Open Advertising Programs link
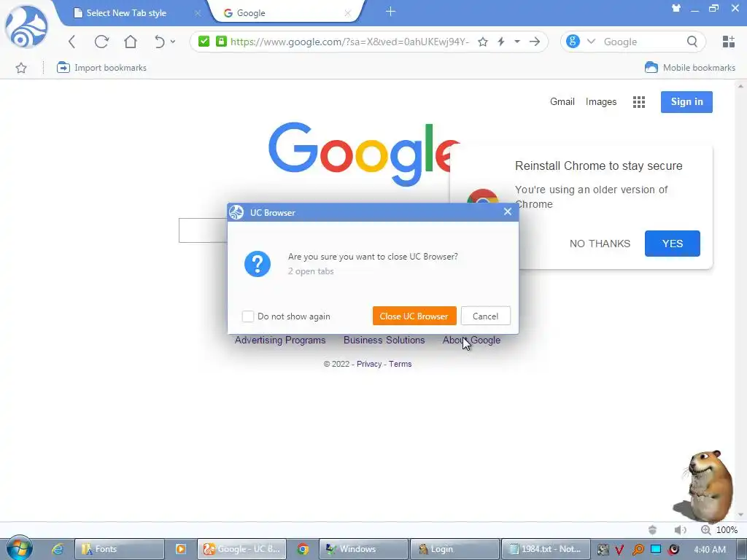747x560 pixels. click(x=280, y=340)
